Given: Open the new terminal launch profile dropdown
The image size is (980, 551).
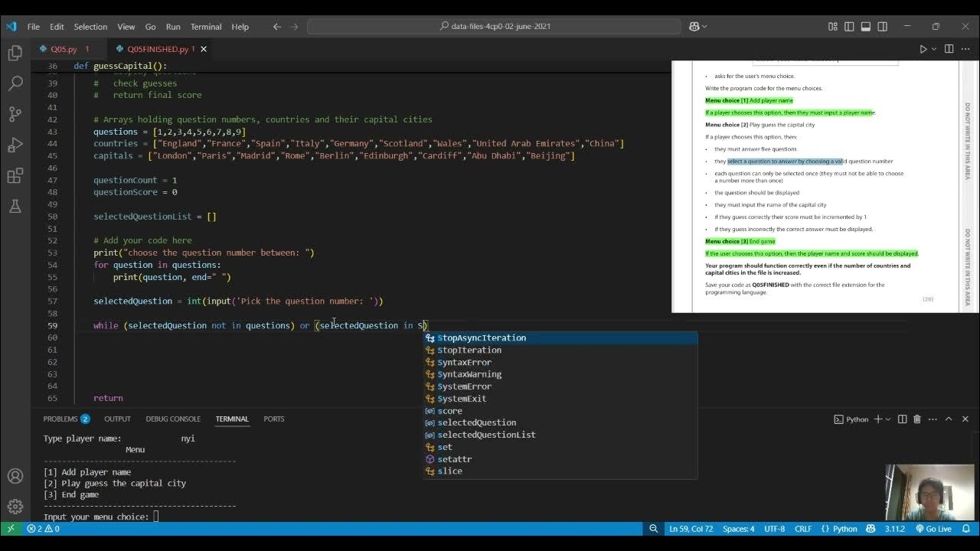Looking at the screenshot, I should (889, 419).
